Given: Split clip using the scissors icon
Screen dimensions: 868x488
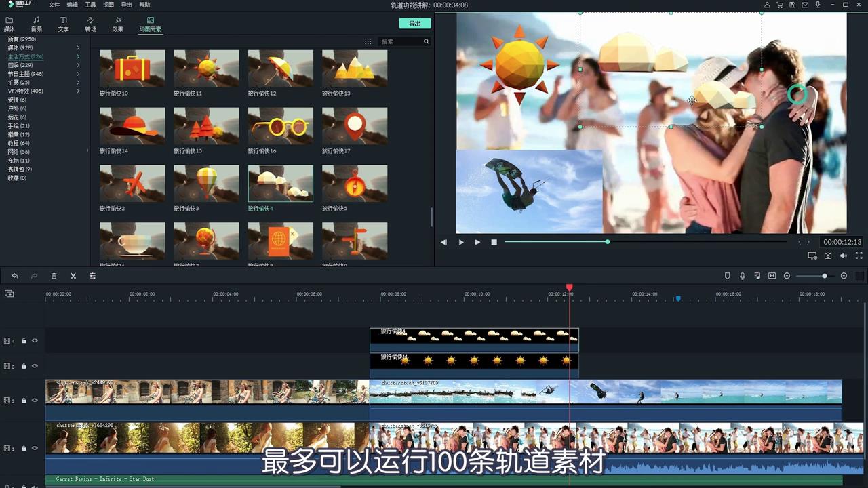Looking at the screenshot, I should (x=73, y=276).
